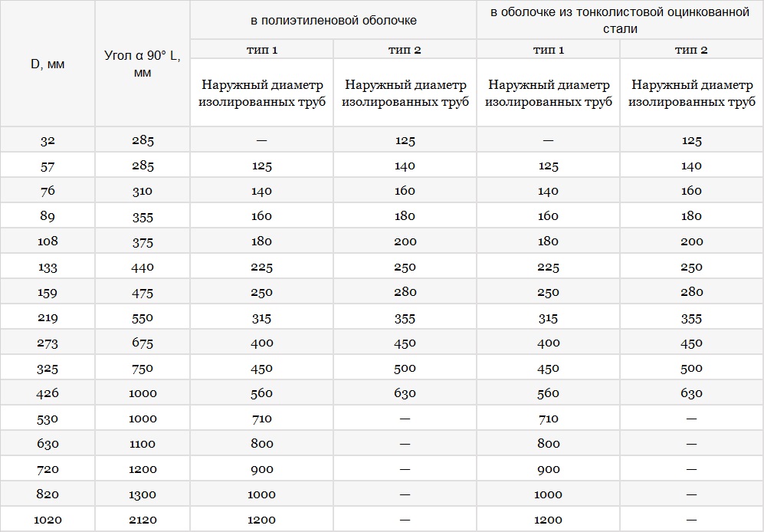Viewport: 764px width, 532px height.
Task: Select the L value 440
Action: click(143, 267)
